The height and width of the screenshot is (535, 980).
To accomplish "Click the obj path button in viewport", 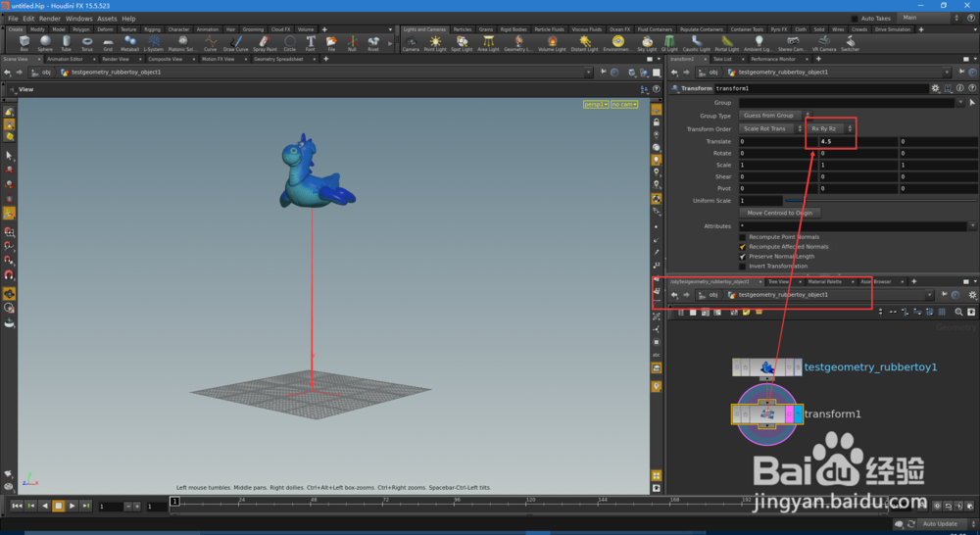I will pos(42,73).
